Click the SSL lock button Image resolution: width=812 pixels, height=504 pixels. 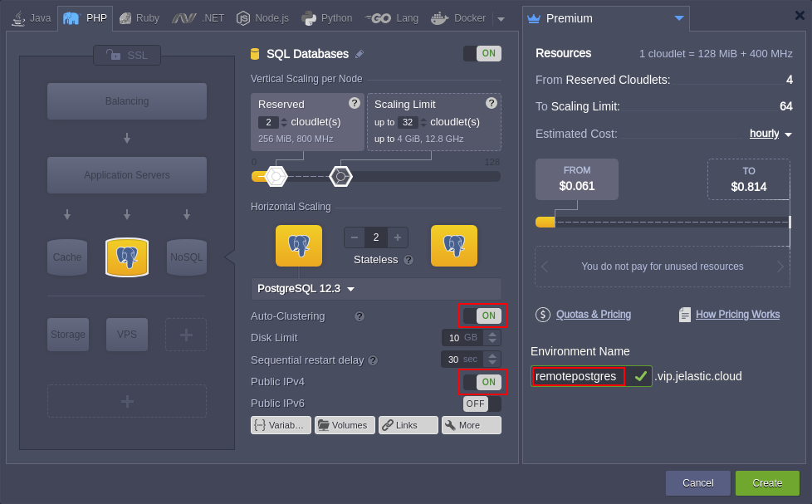(x=127, y=55)
